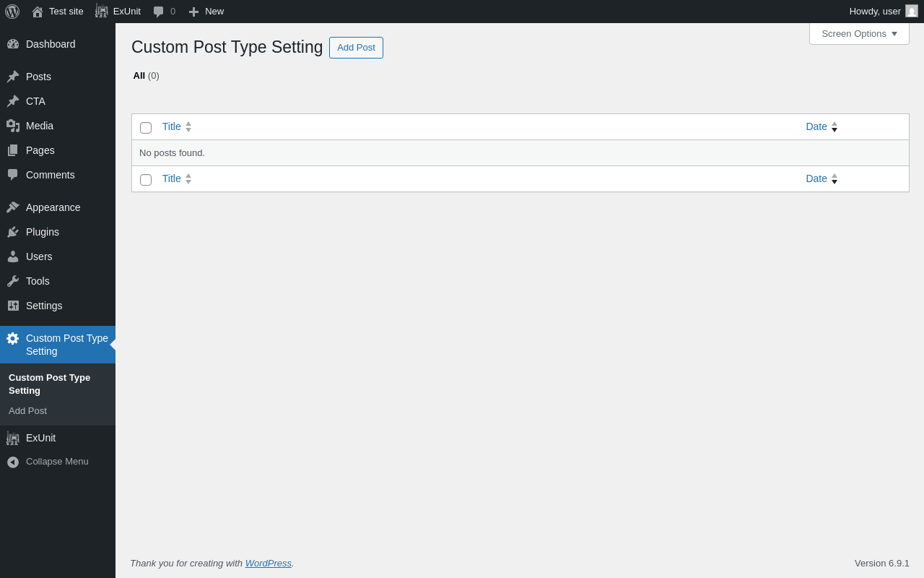924x578 pixels.
Task: Check the select-all checkbox in table header
Action: (146, 128)
